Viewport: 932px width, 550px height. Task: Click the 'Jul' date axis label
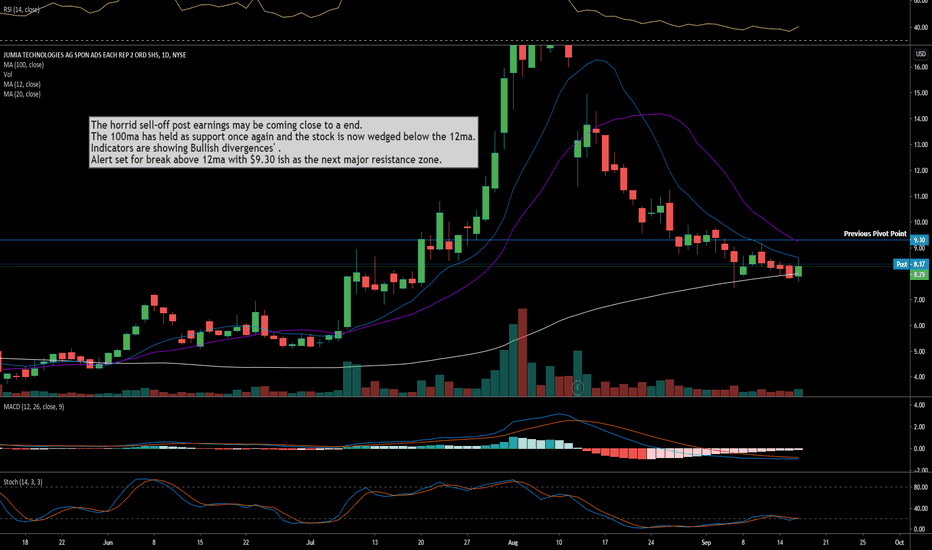pyautogui.click(x=310, y=542)
